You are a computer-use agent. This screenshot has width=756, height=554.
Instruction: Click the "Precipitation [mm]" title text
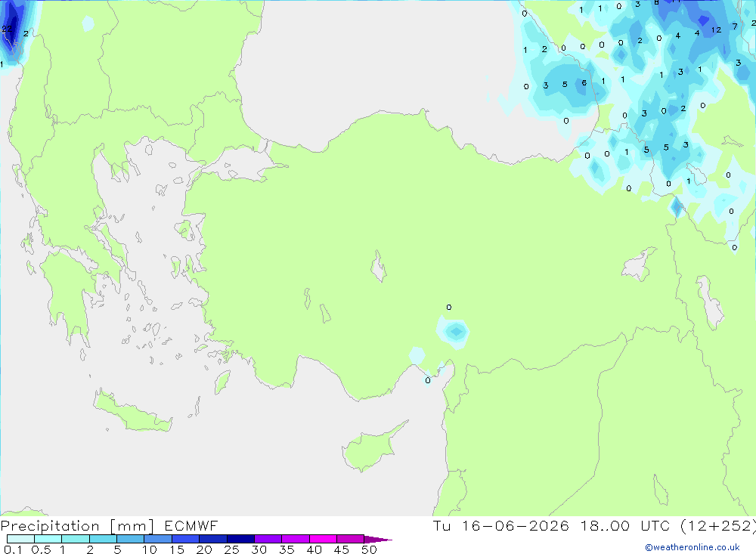(77, 526)
